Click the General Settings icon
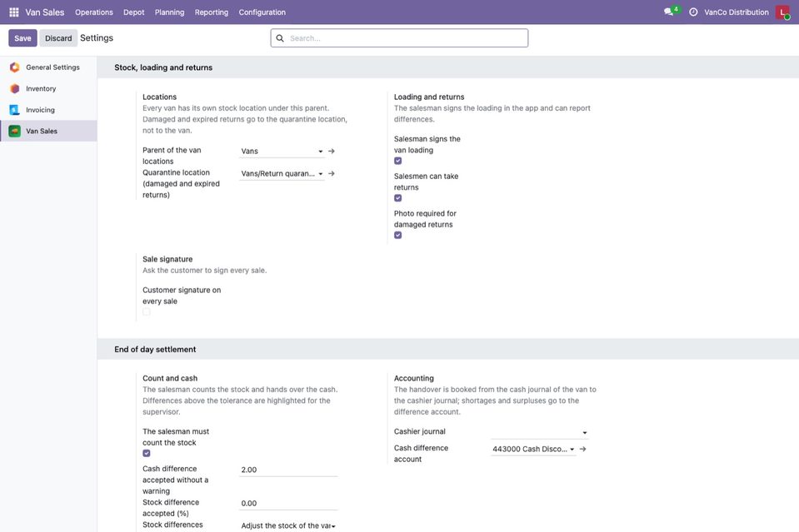The image size is (799, 532). (x=15, y=67)
